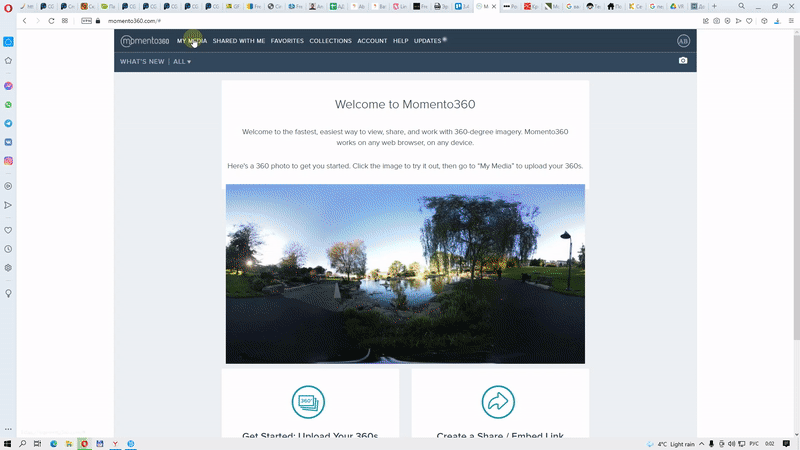Image resolution: width=800 pixels, height=450 pixels.
Task: Open the three-dot menu in Opera sidebar
Action: coord(8,429)
